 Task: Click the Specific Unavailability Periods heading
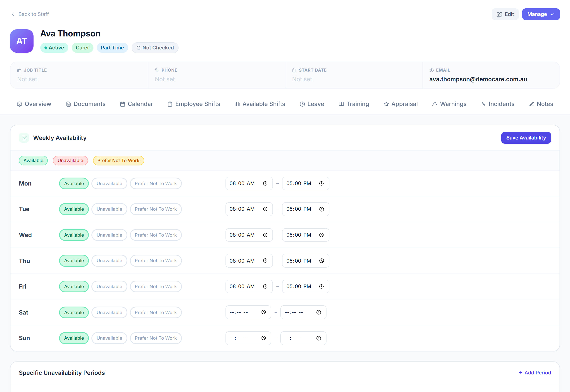coord(62,373)
